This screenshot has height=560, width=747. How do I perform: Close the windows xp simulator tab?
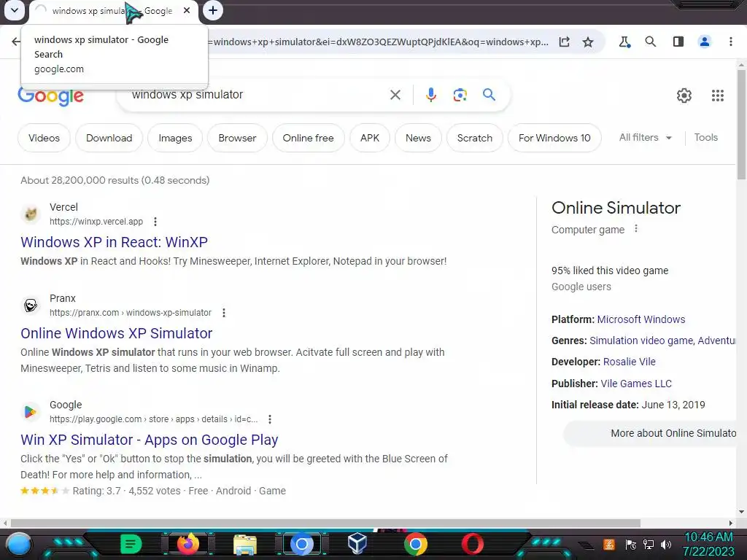pyautogui.click(x=187, y=10)
